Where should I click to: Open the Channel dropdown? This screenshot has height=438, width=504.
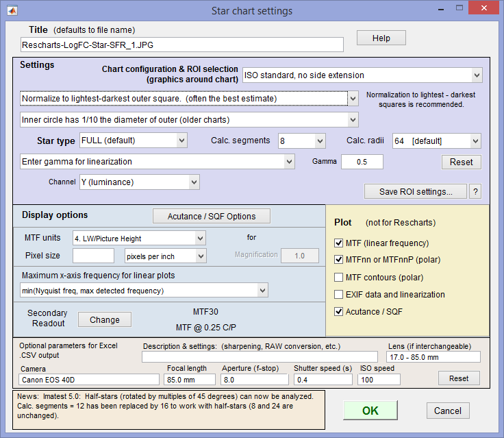pos(140,182)
